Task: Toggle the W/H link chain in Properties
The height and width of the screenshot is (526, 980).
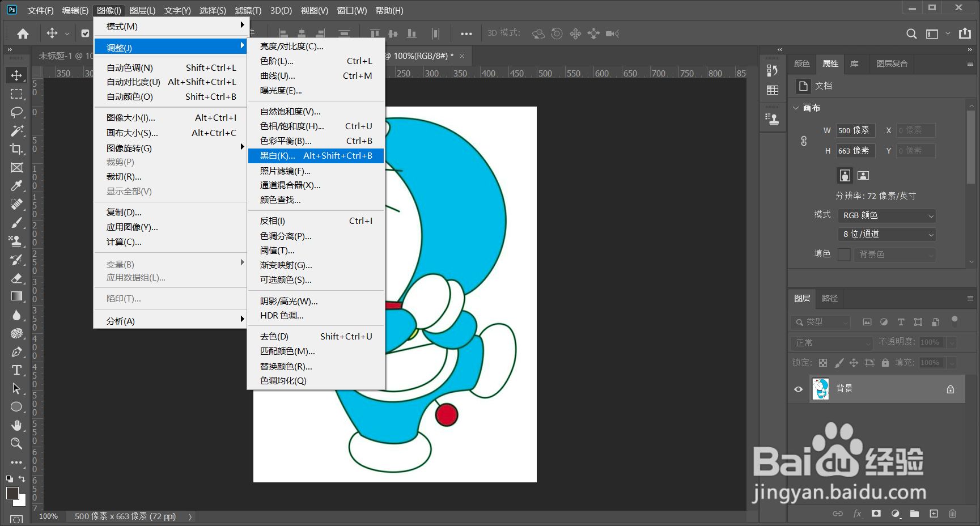Action: point(804,141)
